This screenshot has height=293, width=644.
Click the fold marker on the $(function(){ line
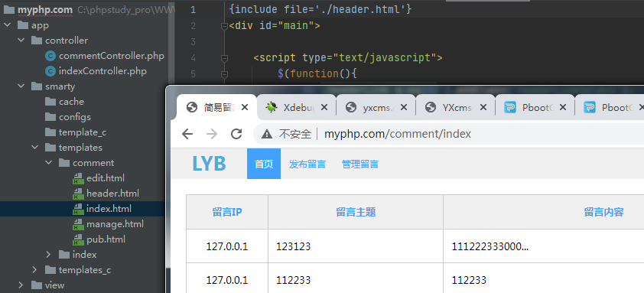click(224, 74)
